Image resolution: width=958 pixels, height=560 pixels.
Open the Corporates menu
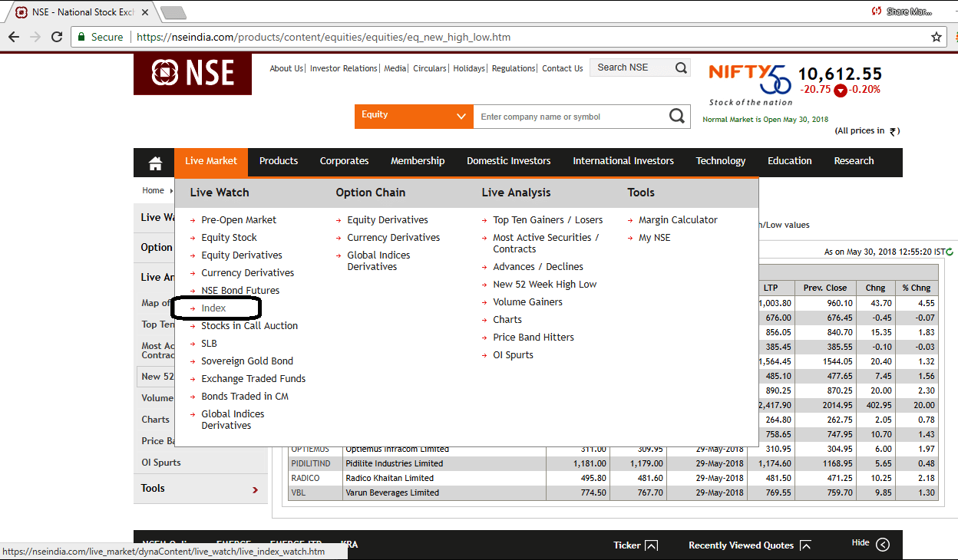pos(345,161)
